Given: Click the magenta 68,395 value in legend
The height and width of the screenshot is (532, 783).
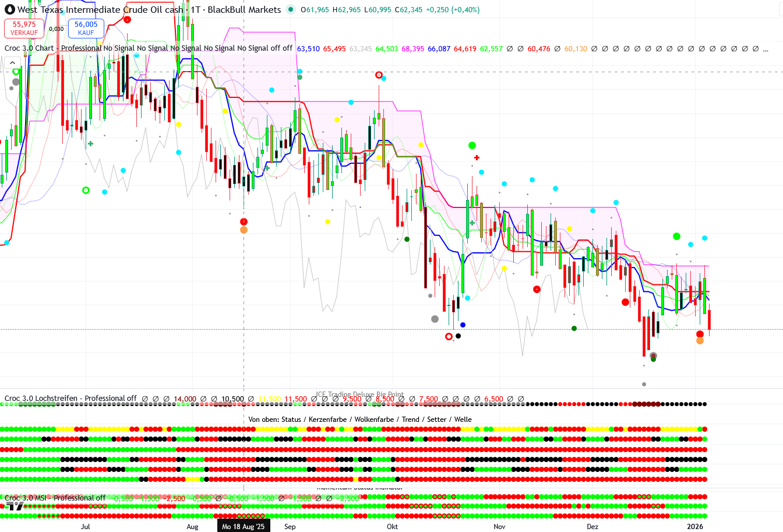Looking at the screenshot, I should coord(412,49).
